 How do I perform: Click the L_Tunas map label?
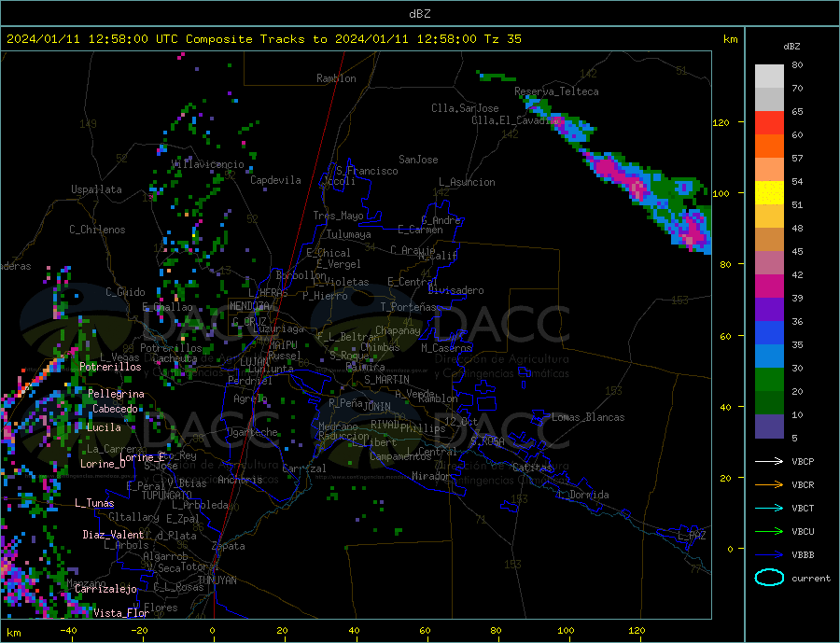pyautogui.click(x=94, y=503)
